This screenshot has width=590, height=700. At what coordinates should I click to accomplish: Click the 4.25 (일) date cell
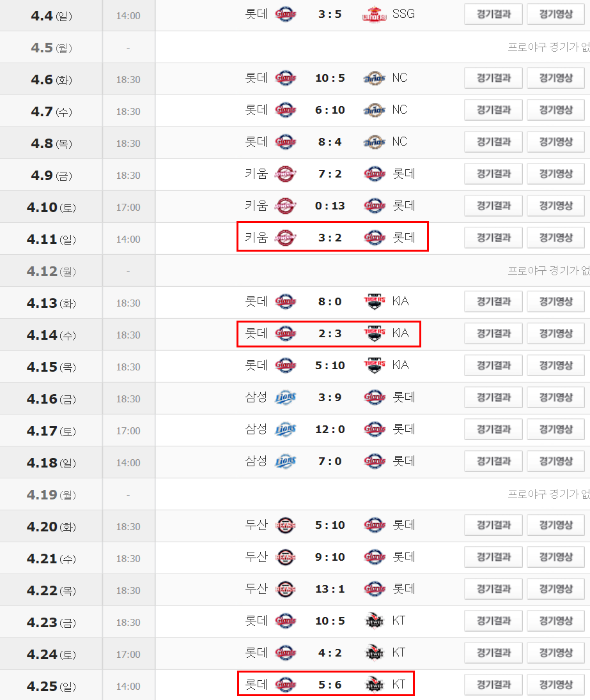(51, 686)
